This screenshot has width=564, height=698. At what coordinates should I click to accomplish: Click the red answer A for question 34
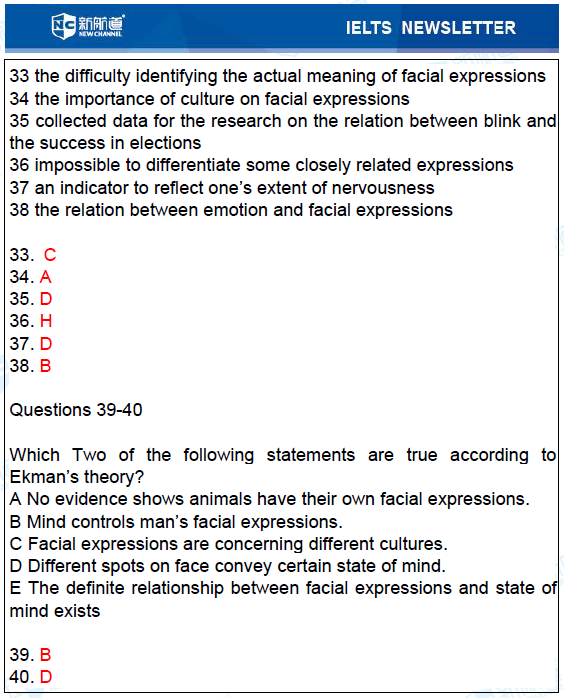tap(45, 277)
